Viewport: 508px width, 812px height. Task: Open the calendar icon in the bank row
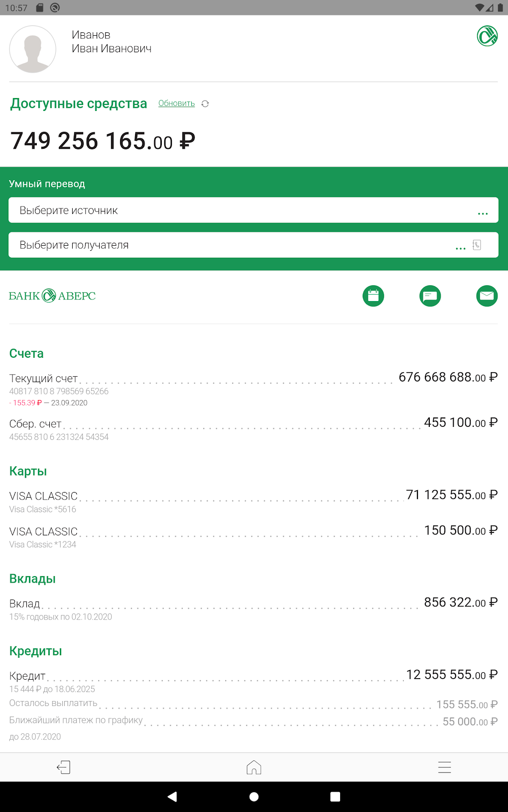point(373,296)
